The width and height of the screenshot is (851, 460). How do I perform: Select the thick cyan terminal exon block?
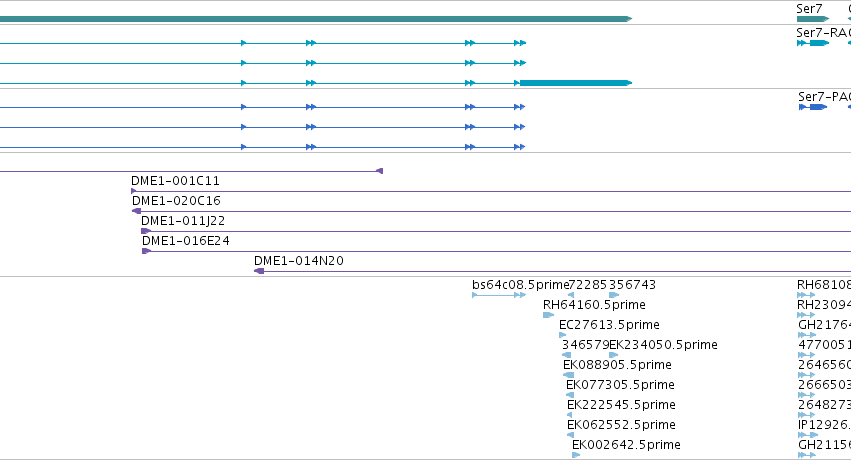[x=576, y=83]
